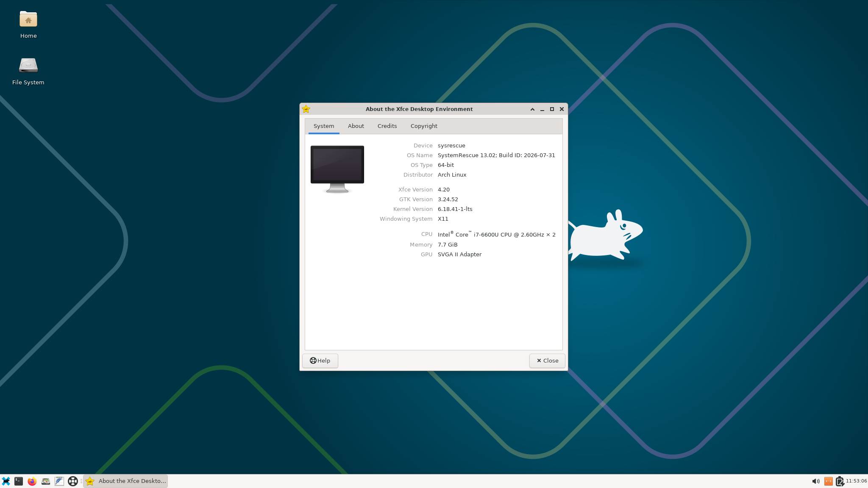Click the star window menu icon in titlebar

coord(306,109)
